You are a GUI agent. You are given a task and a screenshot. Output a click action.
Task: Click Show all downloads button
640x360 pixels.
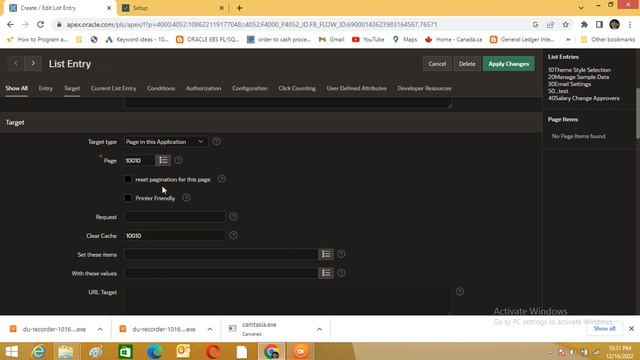point(604,329)
